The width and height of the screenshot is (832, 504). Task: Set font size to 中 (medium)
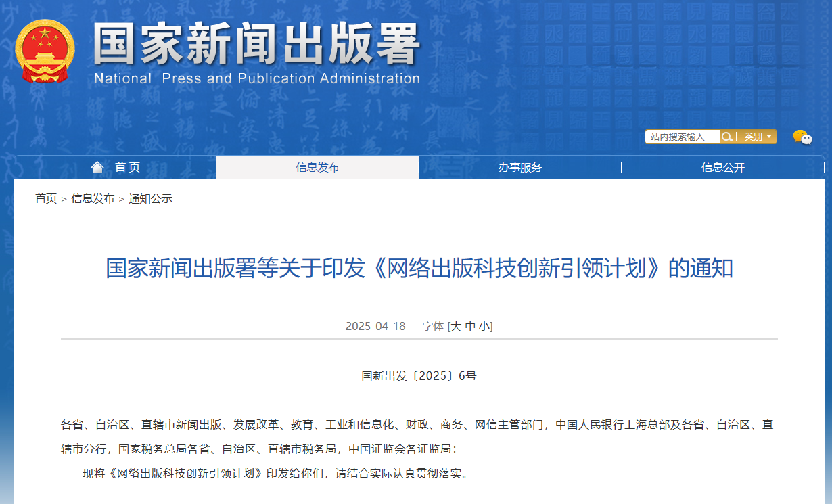point(470,326)
